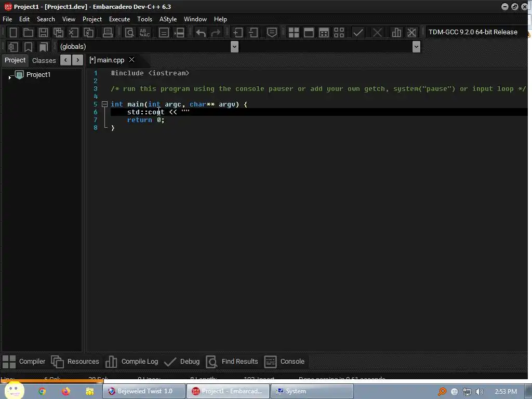The width and height of the screenshot is (532, 399).
Task: Click the New file toolbar icon
Action: click(x=13, y=33)
